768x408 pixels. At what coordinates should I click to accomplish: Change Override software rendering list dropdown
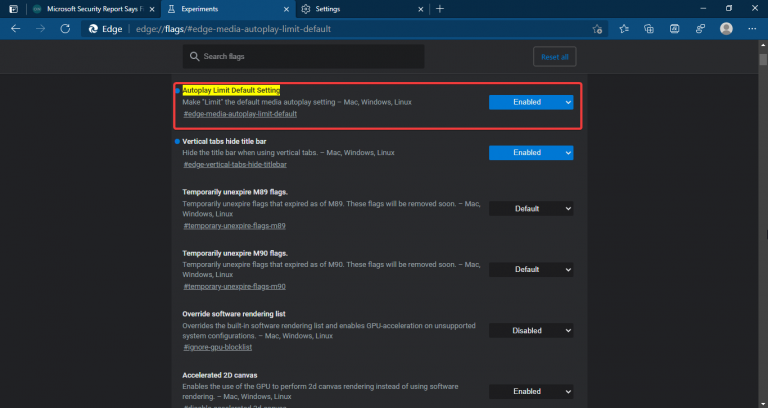pos(531,331)
